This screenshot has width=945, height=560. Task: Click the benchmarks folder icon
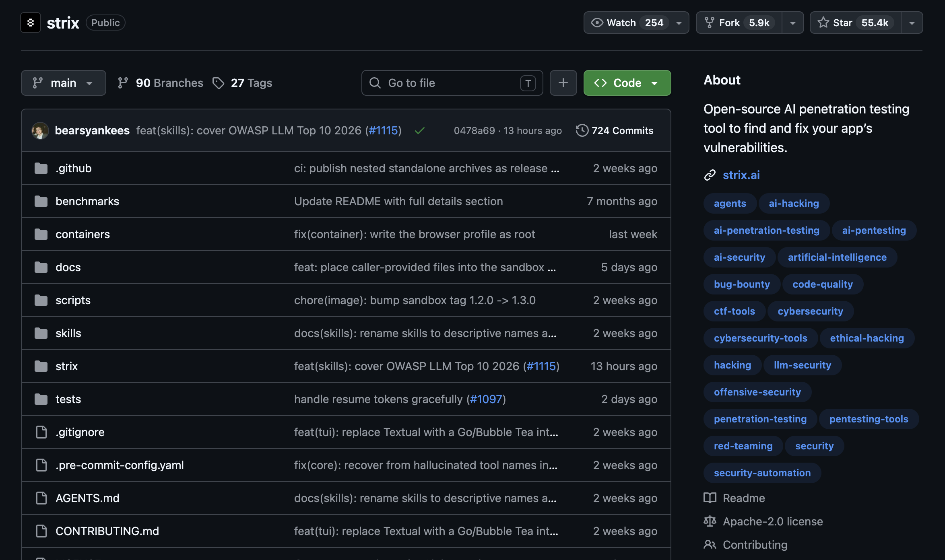(41, 201)
